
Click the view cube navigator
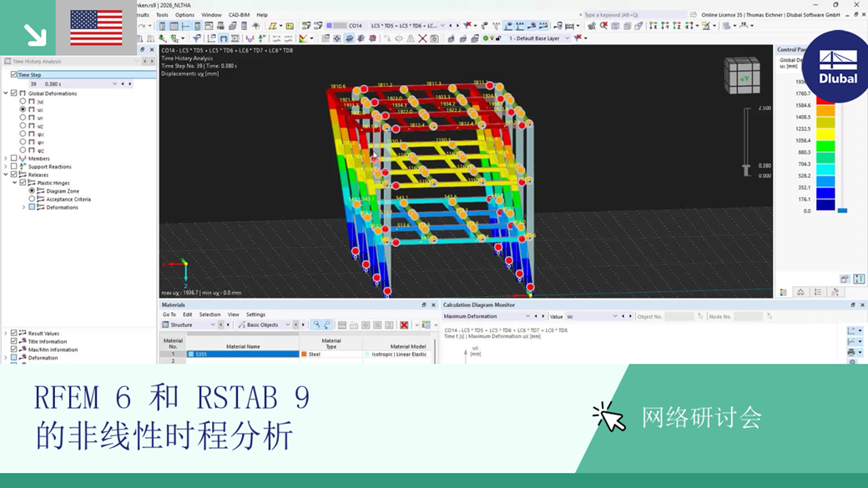[x=742, y=75]
